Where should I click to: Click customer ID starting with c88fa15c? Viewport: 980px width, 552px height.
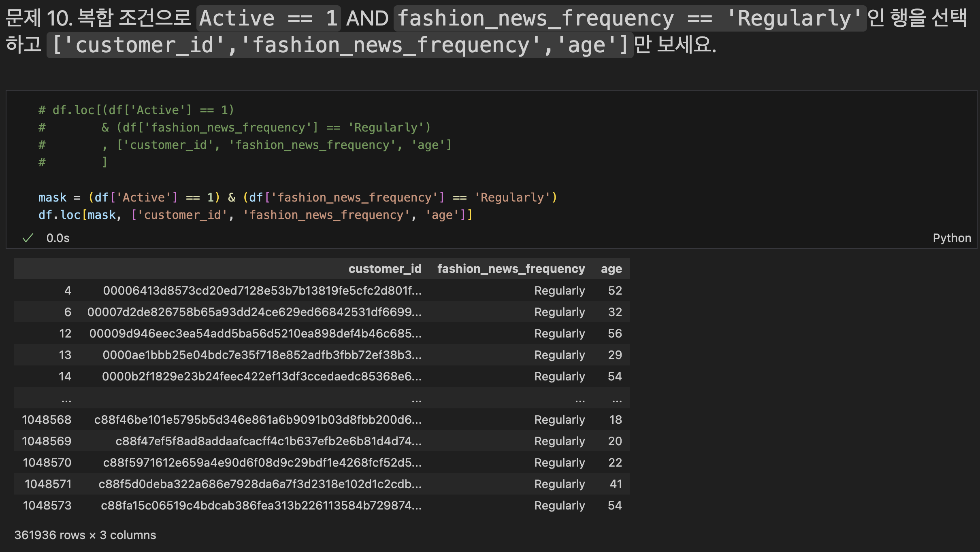pyautogui.click(x=261, y=505)
